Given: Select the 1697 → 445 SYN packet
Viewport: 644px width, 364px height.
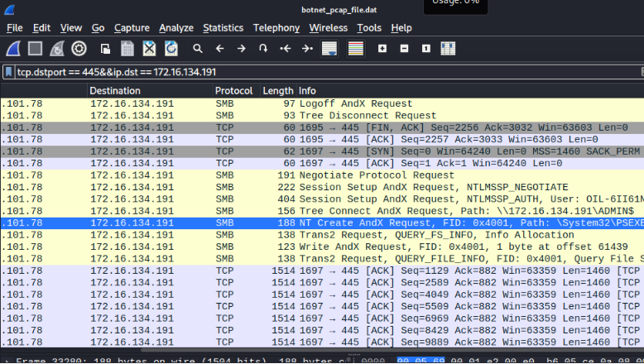Looking at the screenshot, I should (322, 151).
